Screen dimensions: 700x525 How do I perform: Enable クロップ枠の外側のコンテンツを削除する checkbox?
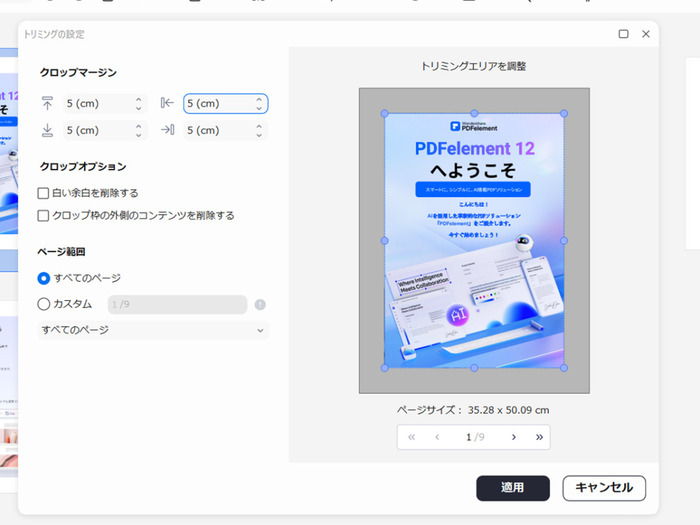43,216
